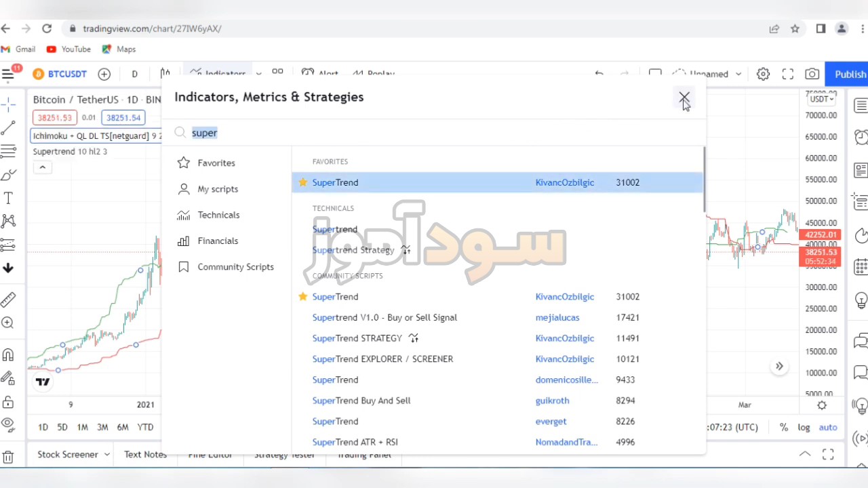Collapse the indicator legend arrow
Screen dimensions: 868x488
tap(42, 167)
